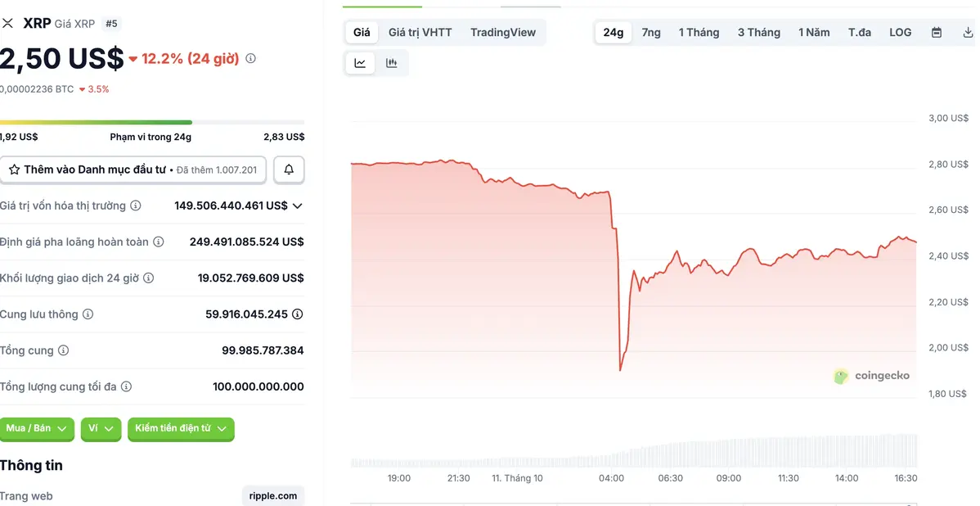Toggle LOG scale for the chart
This screenshot has height=506, width=980.
[900, 32]
